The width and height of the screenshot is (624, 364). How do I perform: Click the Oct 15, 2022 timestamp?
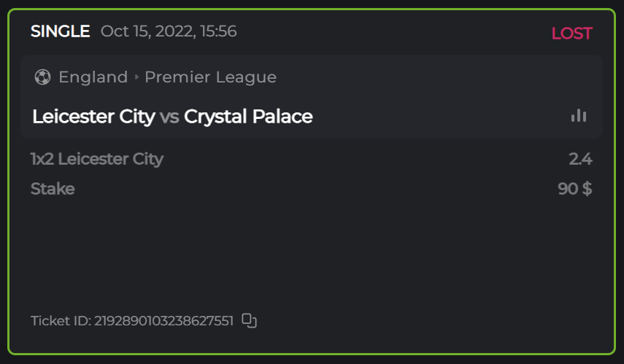(x=169, y=31)
